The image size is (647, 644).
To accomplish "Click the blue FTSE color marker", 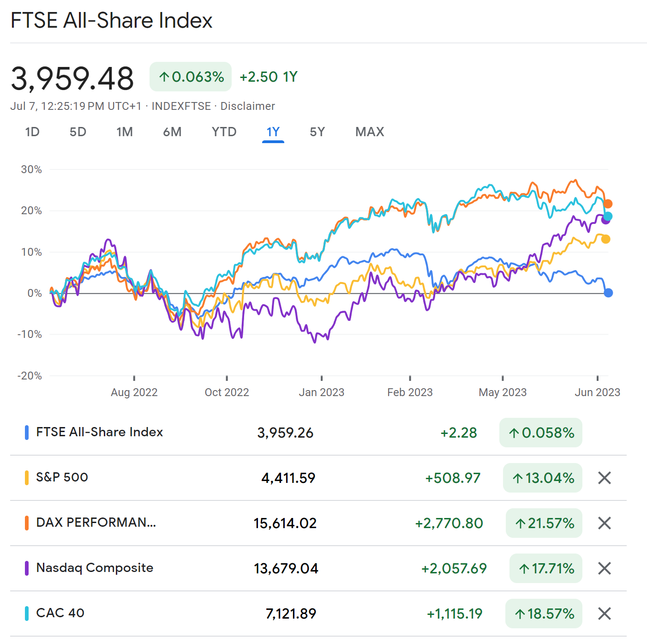I will (27, 433).
